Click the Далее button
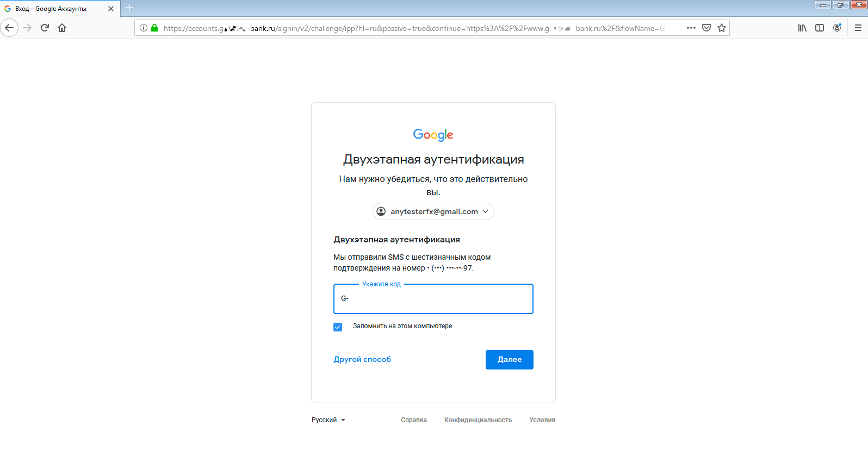Image resolution: width=868 pixels, height=451 pixels. pos(510,360)
